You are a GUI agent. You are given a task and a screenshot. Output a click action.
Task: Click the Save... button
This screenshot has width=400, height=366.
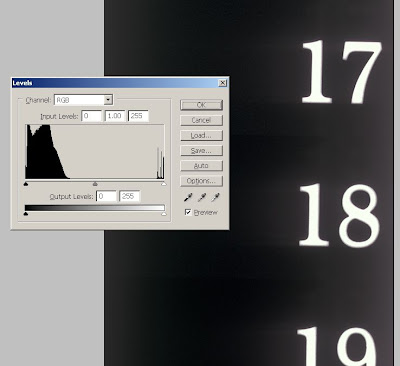pyautogui.click(x=201, y=151)
